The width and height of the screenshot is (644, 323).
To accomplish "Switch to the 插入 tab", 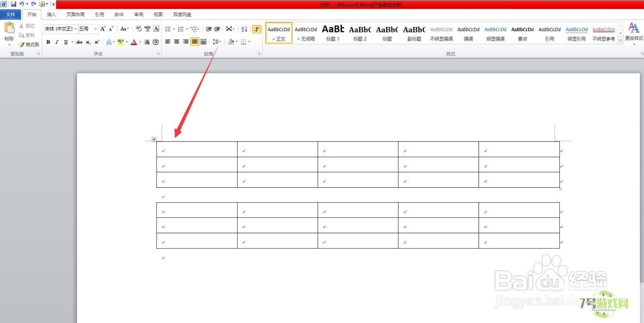I will tap(51, 14).
